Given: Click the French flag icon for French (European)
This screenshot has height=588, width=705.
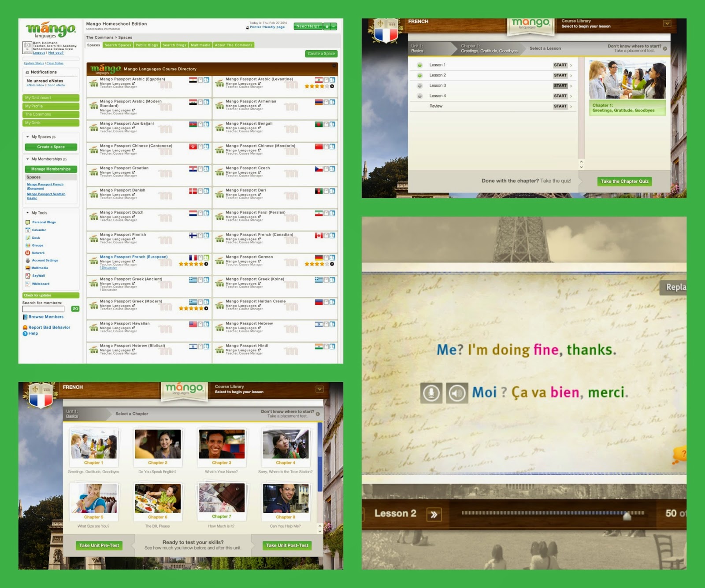Looking at the screenshot, I should point(193,258).
